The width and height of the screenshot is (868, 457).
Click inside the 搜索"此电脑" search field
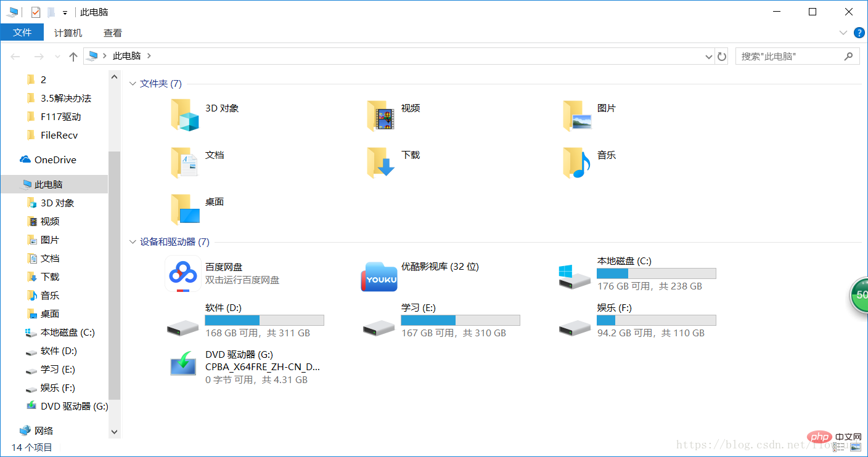pos(783,56)
